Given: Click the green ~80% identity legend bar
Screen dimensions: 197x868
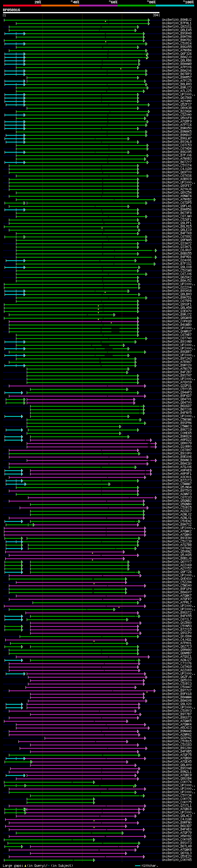Looking at the screenshot, I should 137,6.
